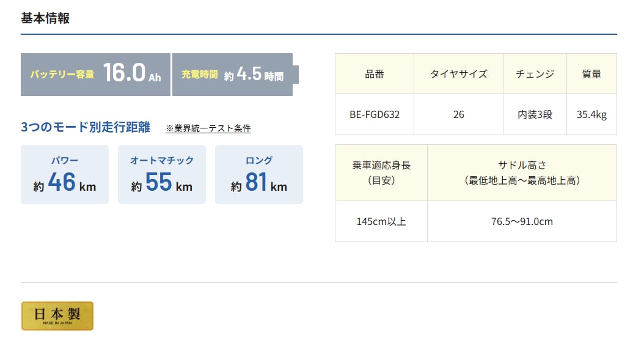Click the 乗車適応身長 header cell
644x343 pixels.
[x=381, y=172]
